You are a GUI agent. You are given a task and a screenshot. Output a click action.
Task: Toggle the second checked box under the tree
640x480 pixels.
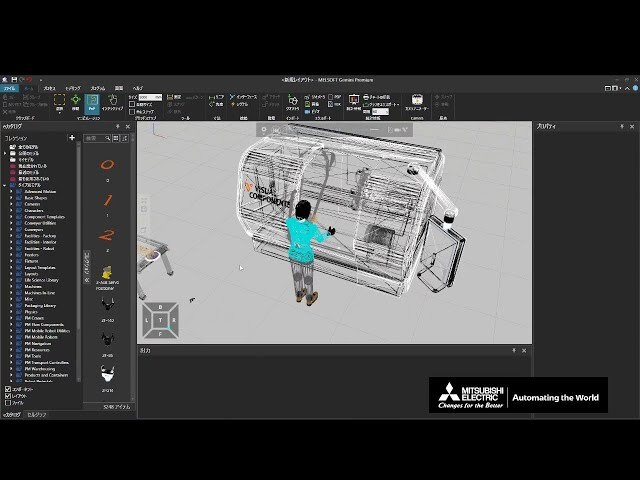pyautogui.click(x=8, y=396)
